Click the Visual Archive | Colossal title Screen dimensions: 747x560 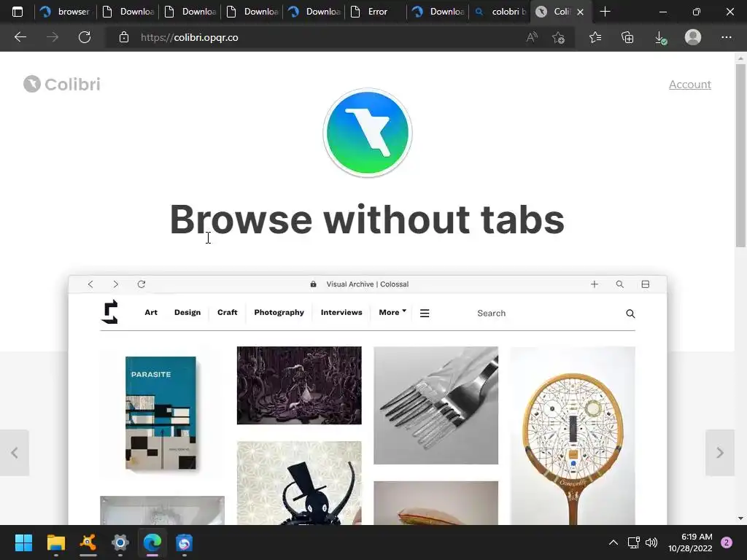[368, 284]
